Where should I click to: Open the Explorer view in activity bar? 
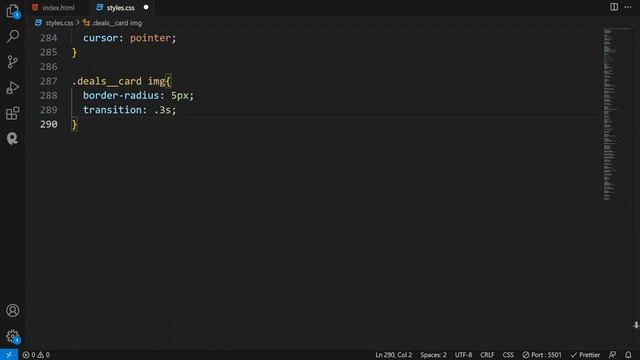[x=13, y=11]
